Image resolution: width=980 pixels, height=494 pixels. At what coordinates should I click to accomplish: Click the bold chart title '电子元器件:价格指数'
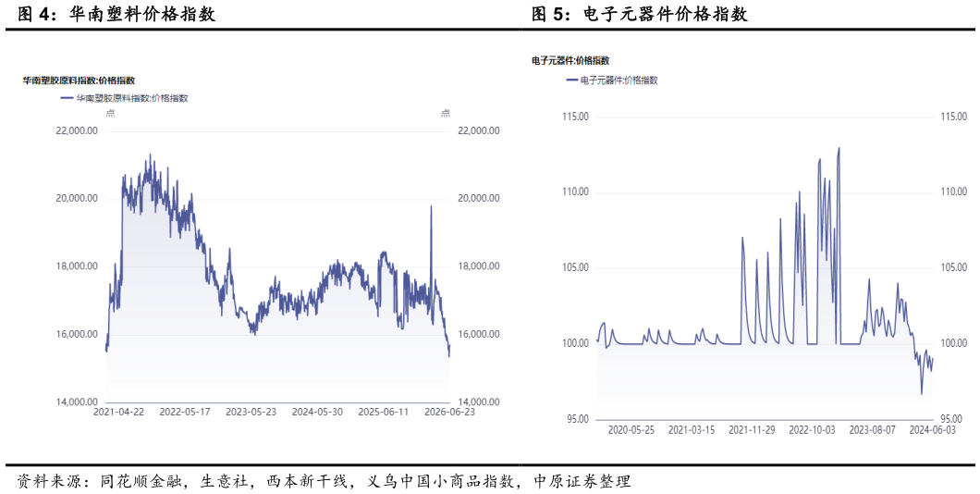click(x=570, y=61)
